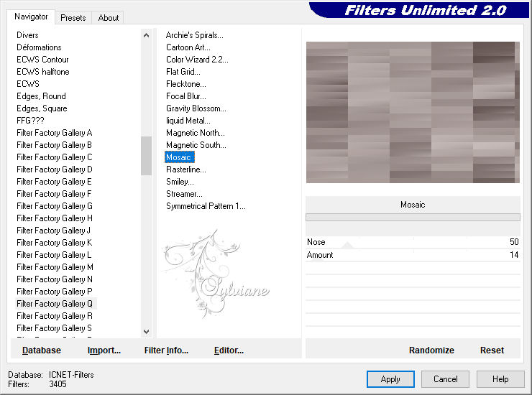532x395 pixels.
Task: Open the About tab
Action: coord(109,18)
